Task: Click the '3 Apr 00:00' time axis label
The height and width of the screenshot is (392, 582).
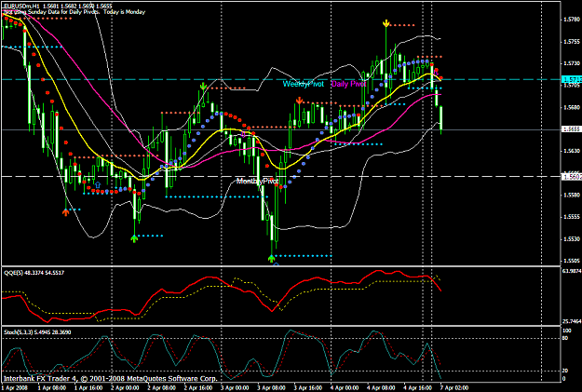Action: coord(235,388)
